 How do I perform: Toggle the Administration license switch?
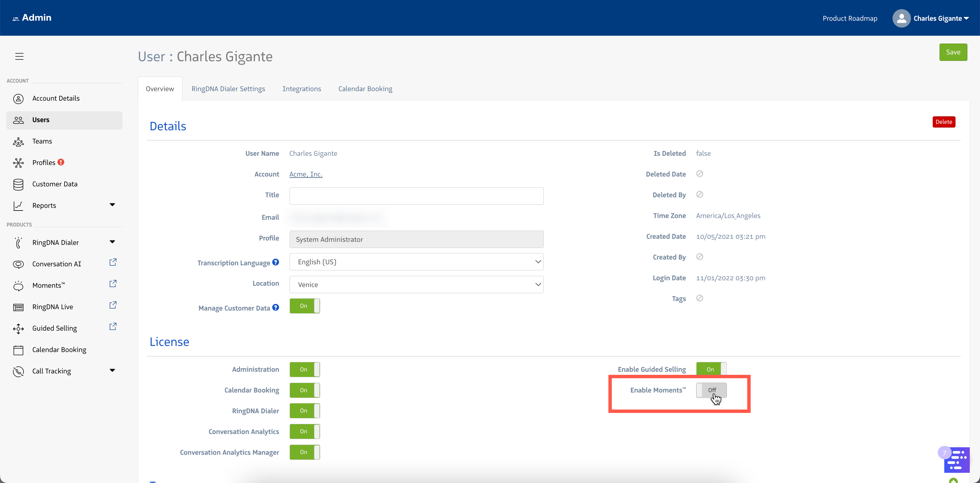[x=304, y=369]
